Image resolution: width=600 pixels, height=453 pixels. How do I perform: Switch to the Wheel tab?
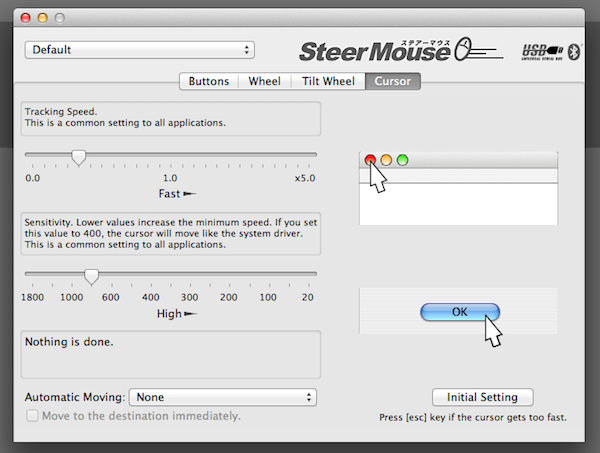[264, 81]
